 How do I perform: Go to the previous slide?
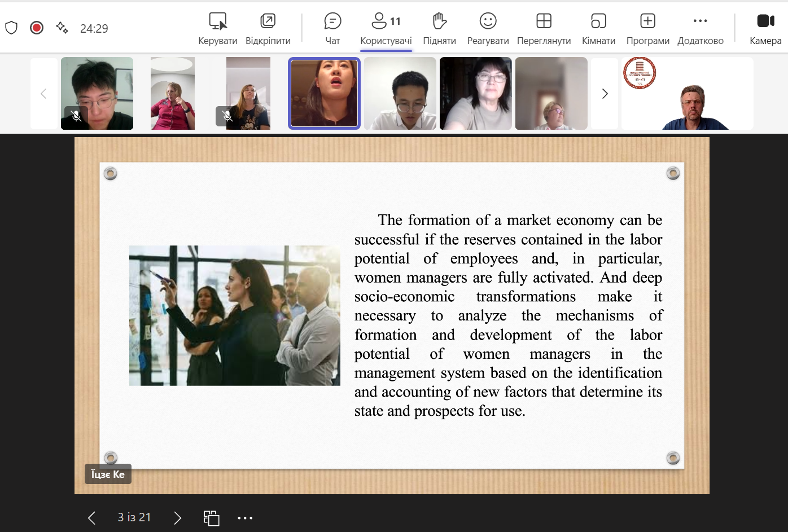[92, 518]
